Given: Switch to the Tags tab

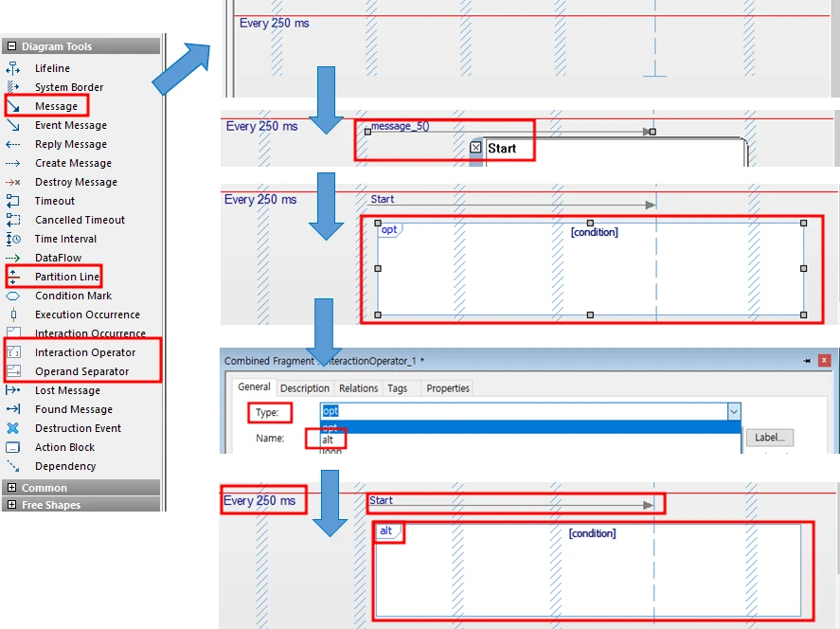Looking at the screenshot, I should 398,387.
